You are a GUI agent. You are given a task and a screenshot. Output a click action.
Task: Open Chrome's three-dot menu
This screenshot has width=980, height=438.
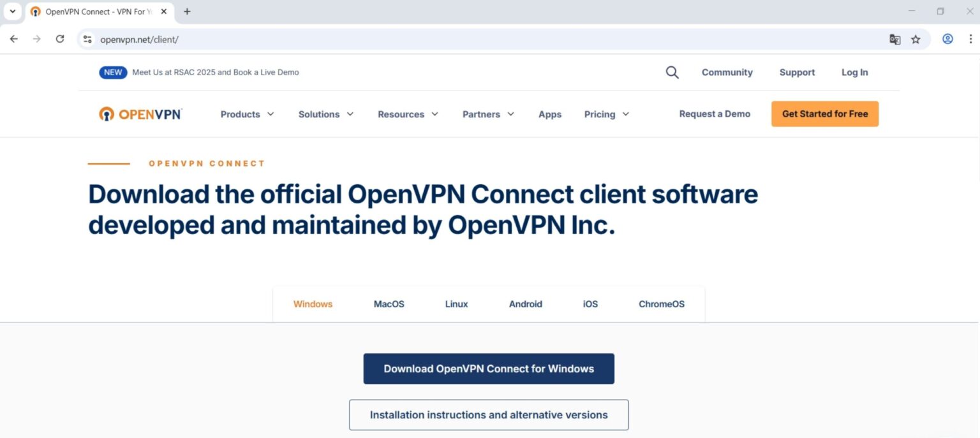[970, 39]
